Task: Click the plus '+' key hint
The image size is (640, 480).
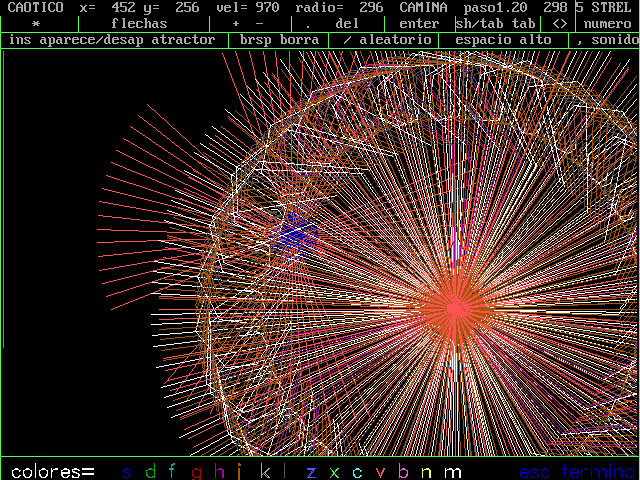Action: tap(236, 24)
